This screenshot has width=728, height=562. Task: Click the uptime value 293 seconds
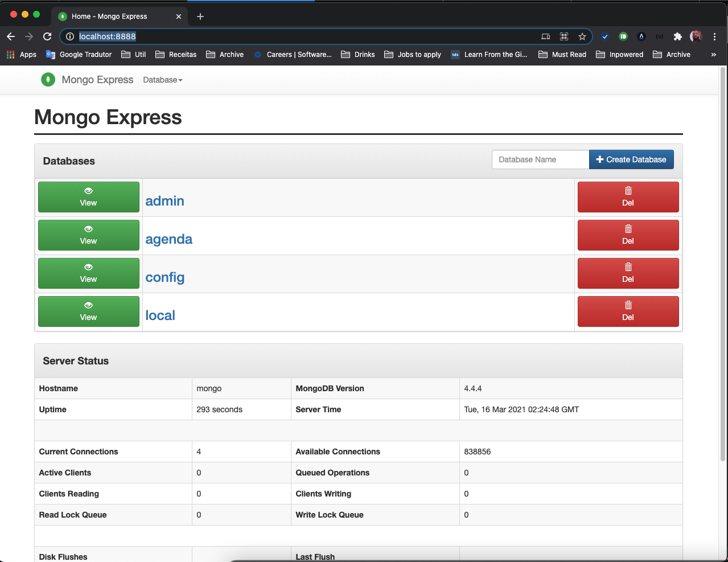point(219,409)
